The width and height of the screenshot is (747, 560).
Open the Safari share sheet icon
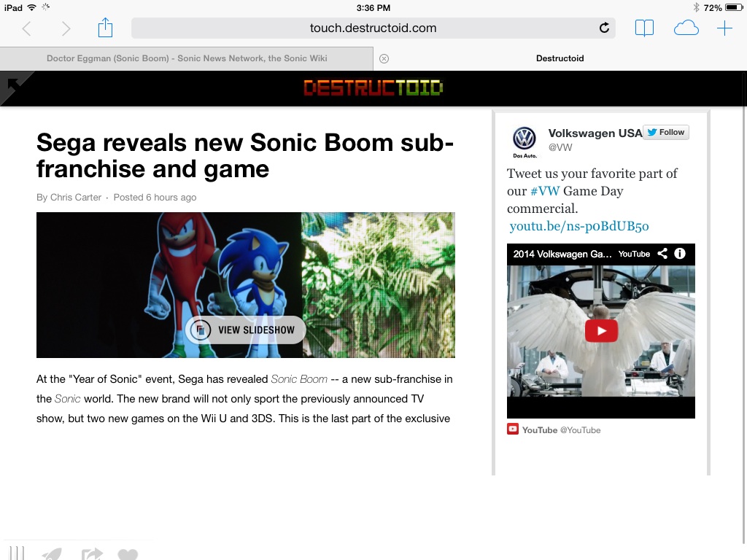point(105,28)
